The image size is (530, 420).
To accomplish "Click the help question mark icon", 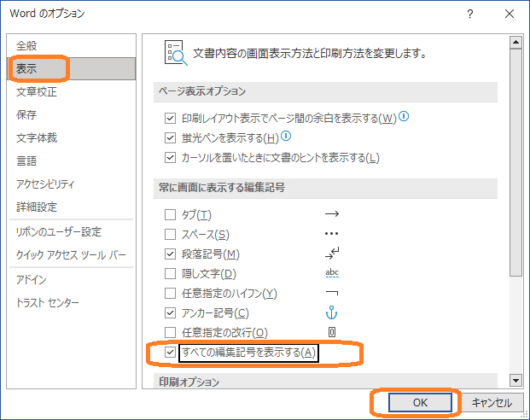I will tap(470, 14).
